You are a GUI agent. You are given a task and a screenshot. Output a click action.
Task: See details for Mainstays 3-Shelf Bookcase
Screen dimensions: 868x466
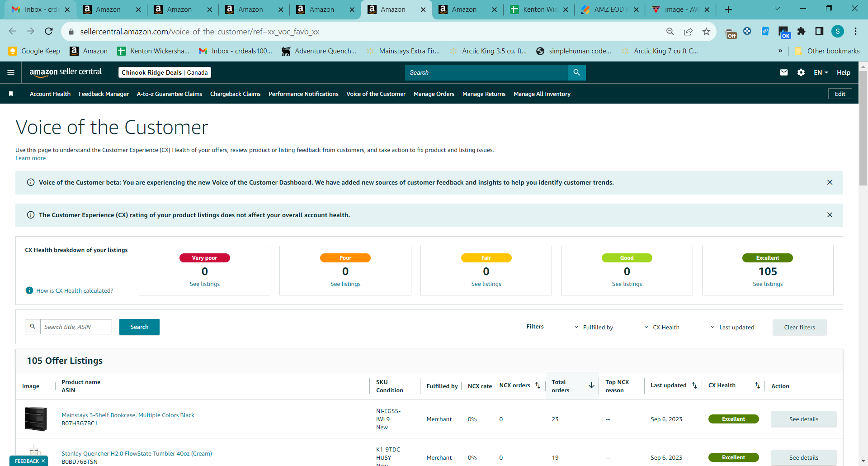click(x=803, y=419)
